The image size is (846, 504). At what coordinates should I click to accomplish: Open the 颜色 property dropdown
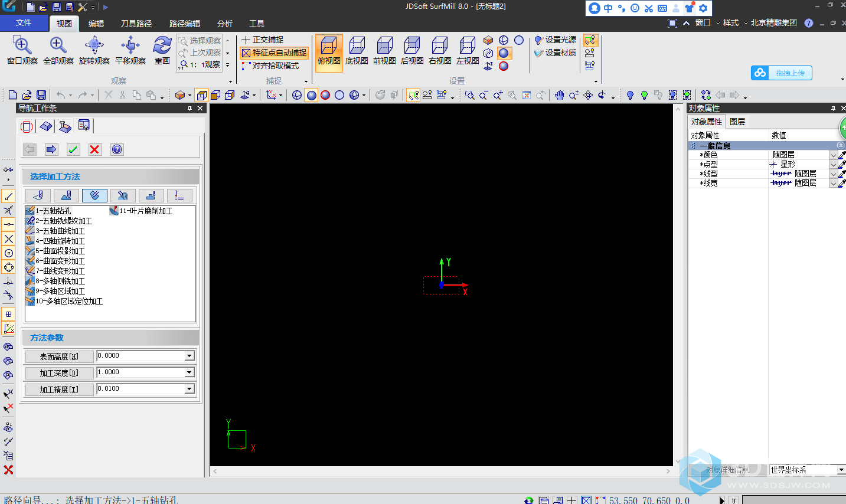(x=833, y=155)
